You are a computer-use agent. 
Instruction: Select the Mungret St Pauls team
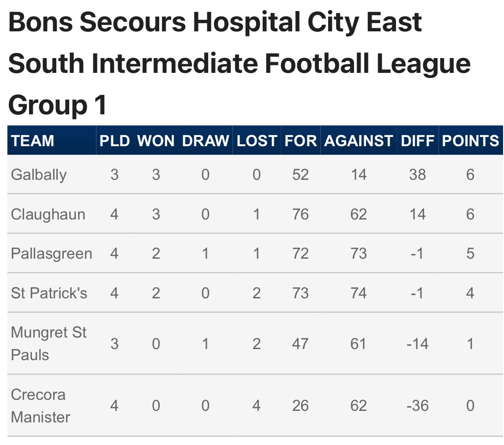(x=48, y=344)
